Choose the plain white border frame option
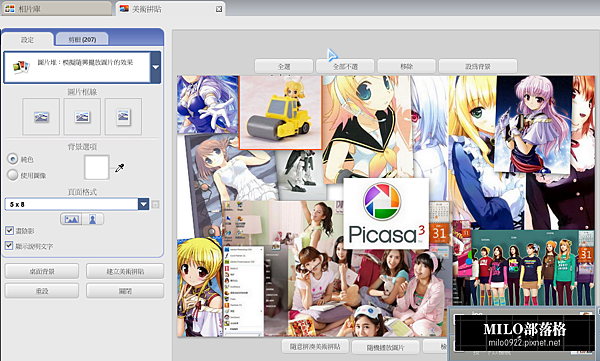 [x=82, y=117]
